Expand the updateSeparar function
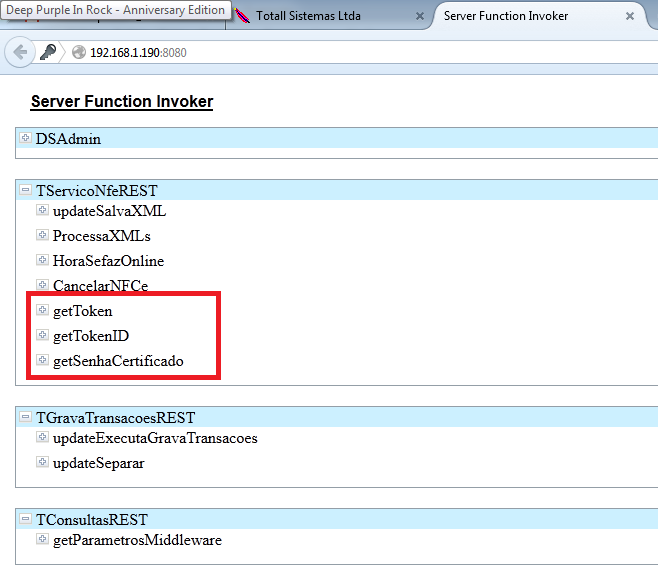Viewport: 658px width, 579px height. tap(42, 462)
